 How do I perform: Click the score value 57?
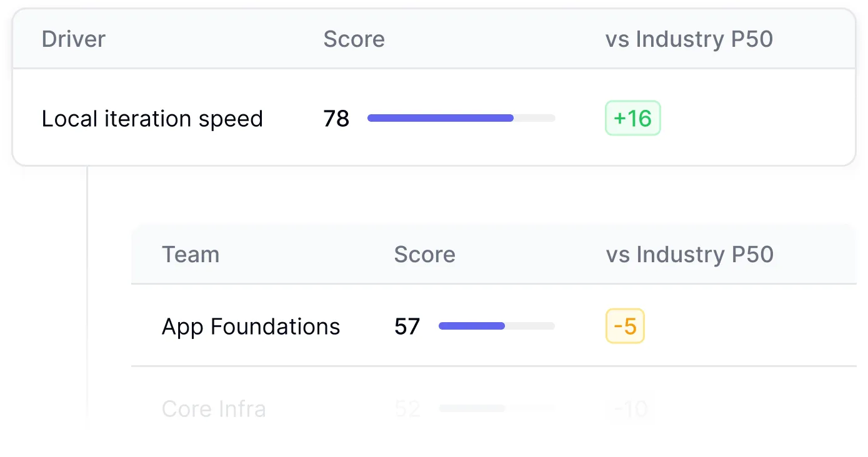407,327
